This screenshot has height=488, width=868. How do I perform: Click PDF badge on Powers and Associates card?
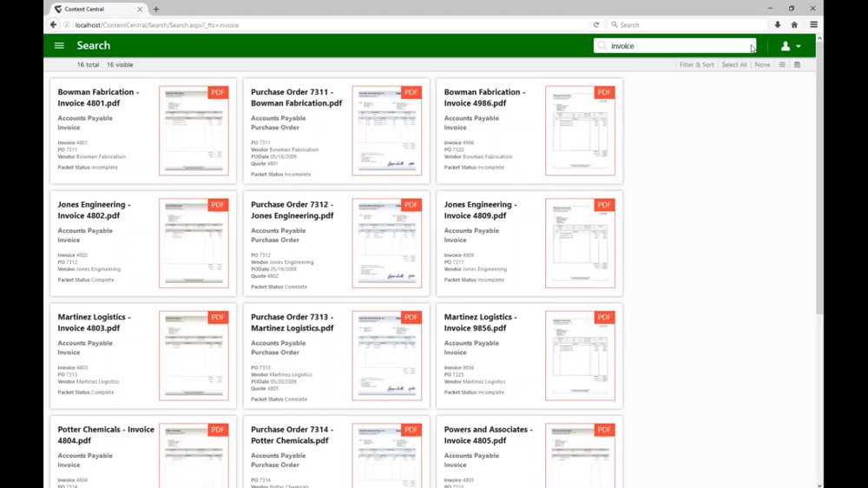604,430
